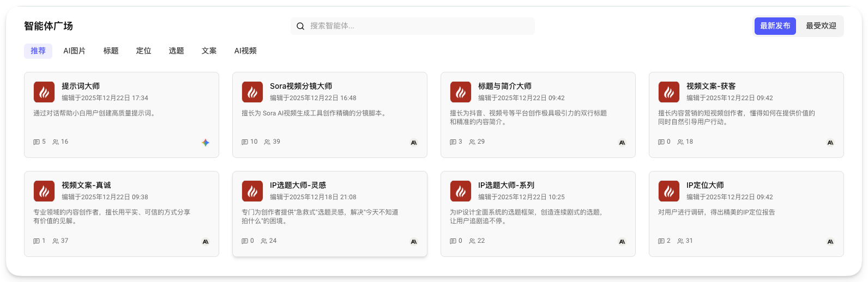Click the user count icon on IP选题大师-系列

point(472,241)
